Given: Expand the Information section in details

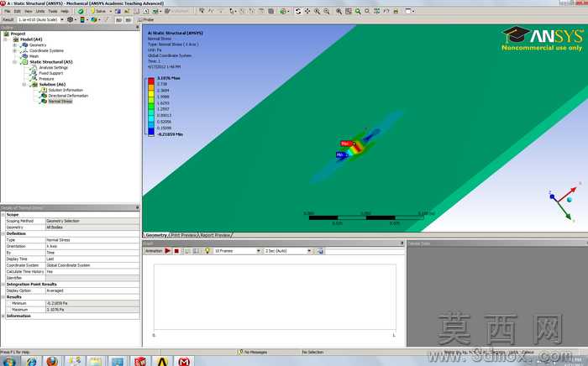Looking at the screenshot, I should pyautogui.click(x=3, y=316).
